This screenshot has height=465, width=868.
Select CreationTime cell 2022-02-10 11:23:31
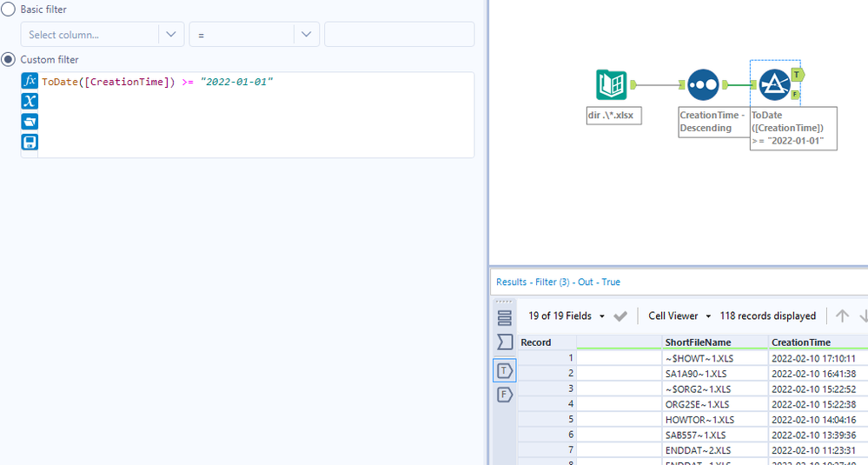pyautogui.click(x=818, y=450)
